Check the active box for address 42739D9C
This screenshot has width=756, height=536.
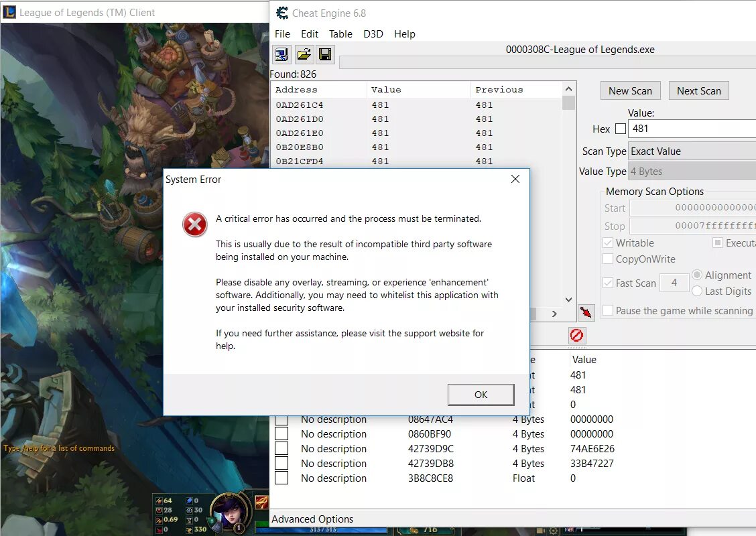(281, 448)
